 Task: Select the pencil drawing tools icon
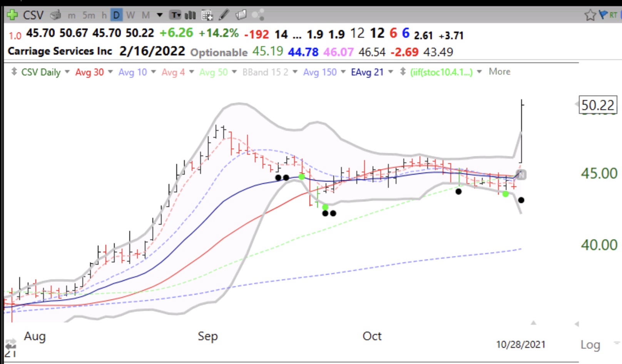pyautogui.click(x=224, y=15)
